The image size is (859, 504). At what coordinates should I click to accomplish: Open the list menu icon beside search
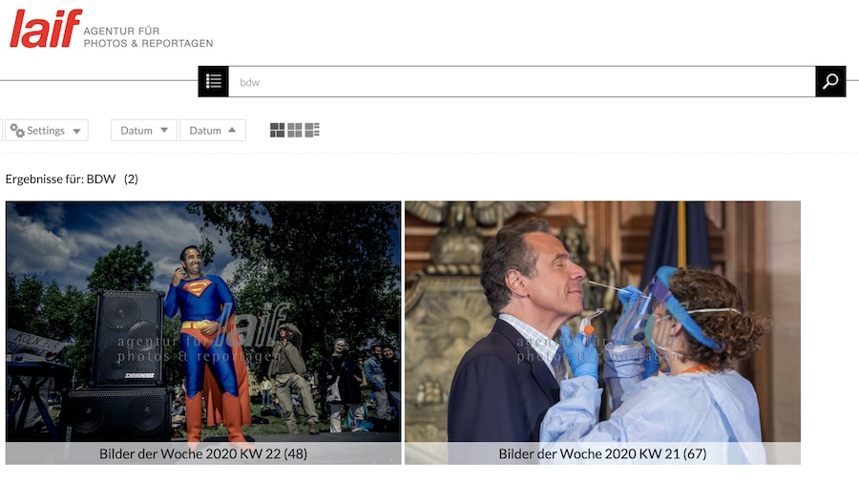(x=213, y=82)
